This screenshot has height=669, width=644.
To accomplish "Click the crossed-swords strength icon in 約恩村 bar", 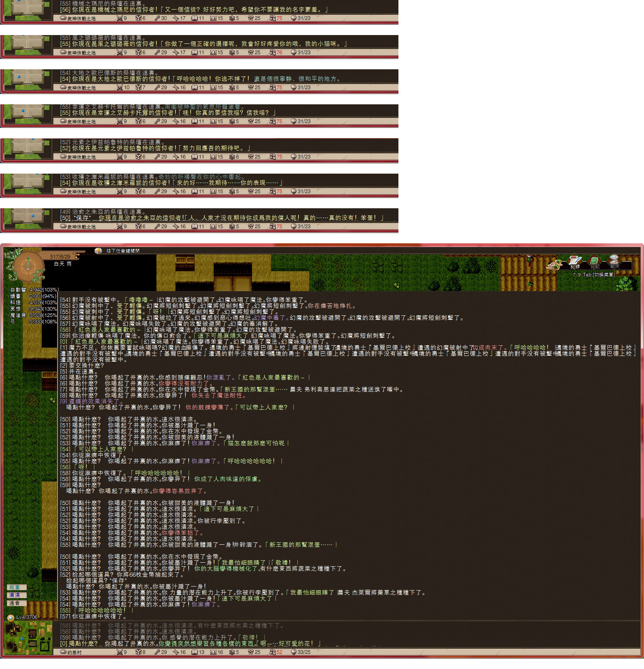I will click(x=119, y=652).
